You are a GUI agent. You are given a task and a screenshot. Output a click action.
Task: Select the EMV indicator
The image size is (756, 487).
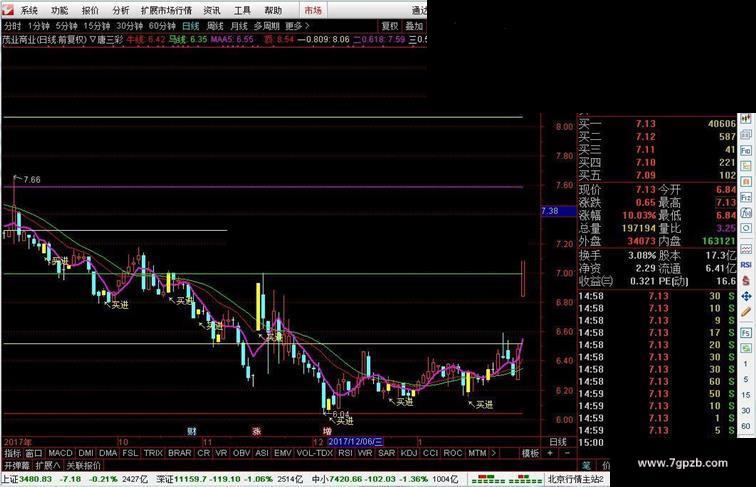[x=283, y=453]
